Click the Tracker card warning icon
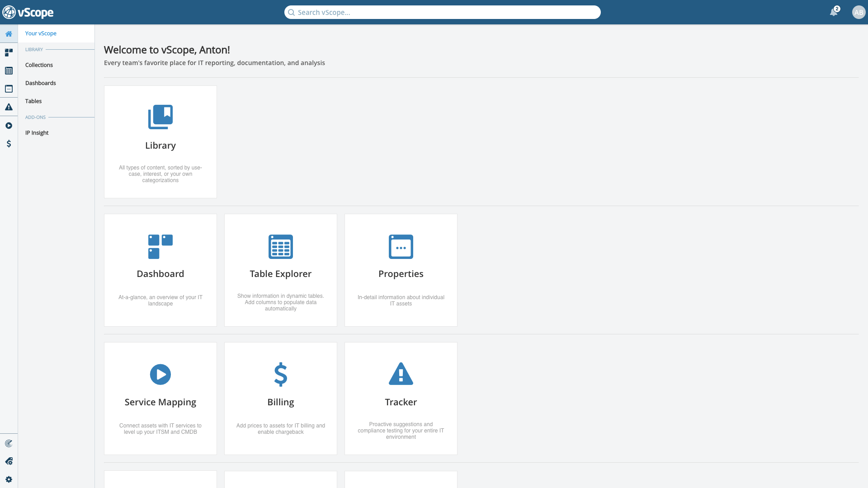This screenshot has height=488, width=868. 401,374
